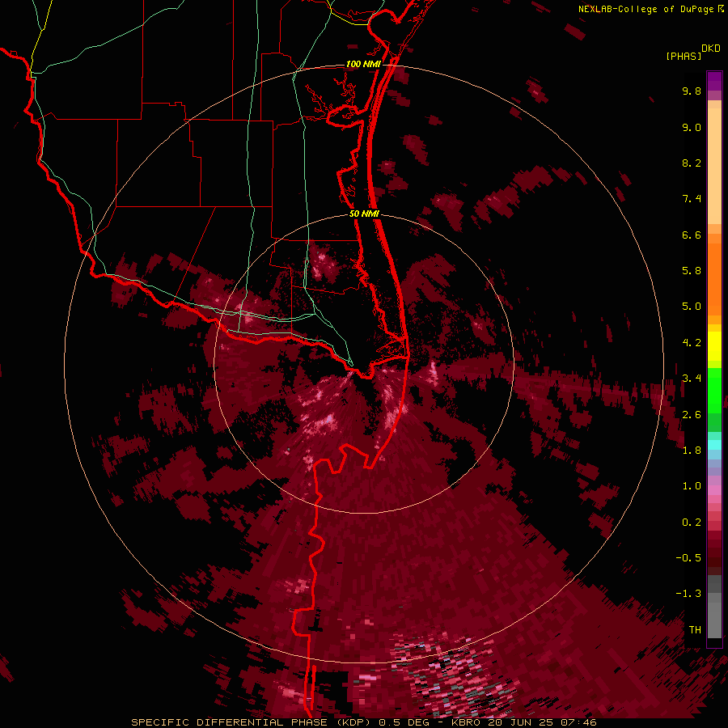Click the yellow segment of the color bar
This screenshot has height=728, width=728.
tap(714, 346)
